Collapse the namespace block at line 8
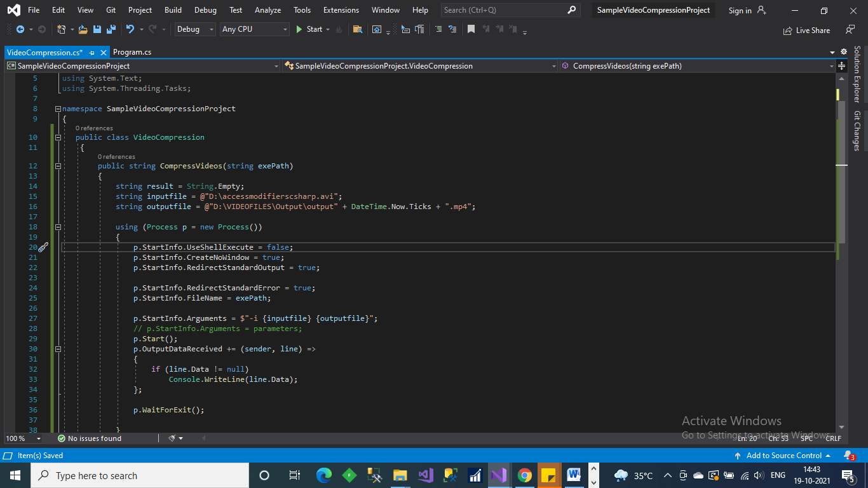 tap(58, 109)
